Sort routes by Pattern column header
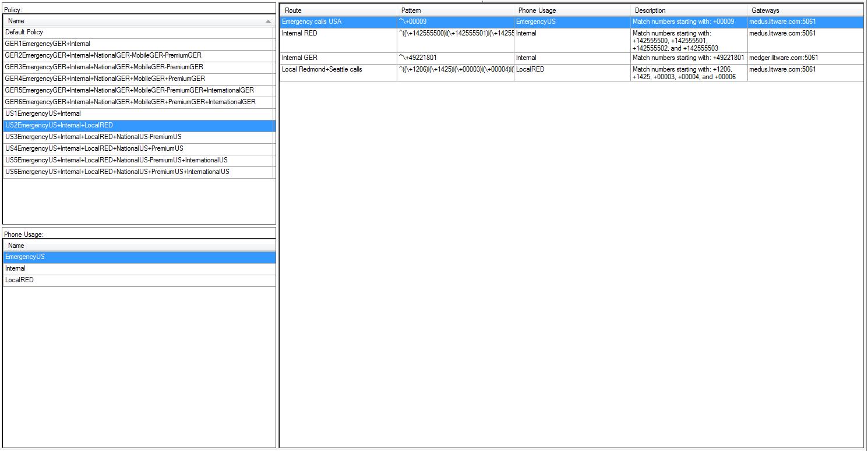This screenshot has height=451, width=868. [456, 10]
